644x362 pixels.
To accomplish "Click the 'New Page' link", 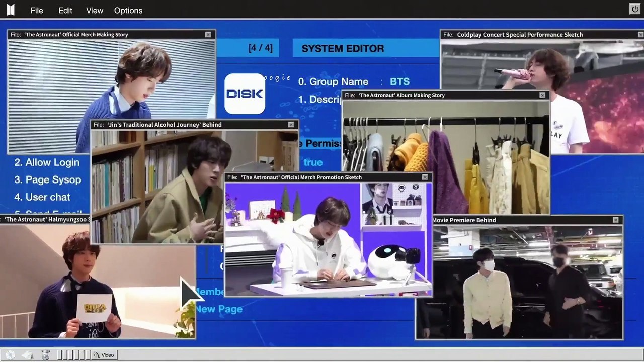I will pyautogui.click(x=219, y=309).
